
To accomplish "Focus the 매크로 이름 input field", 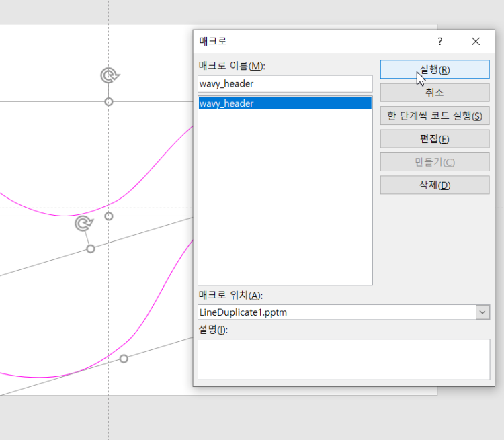I will 285,84.
